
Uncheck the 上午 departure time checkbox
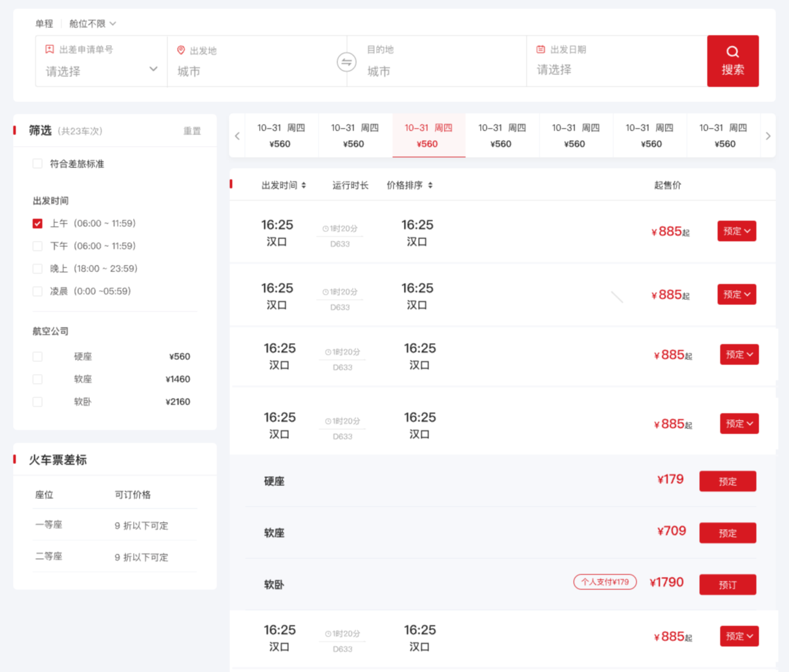coord(37,224)
